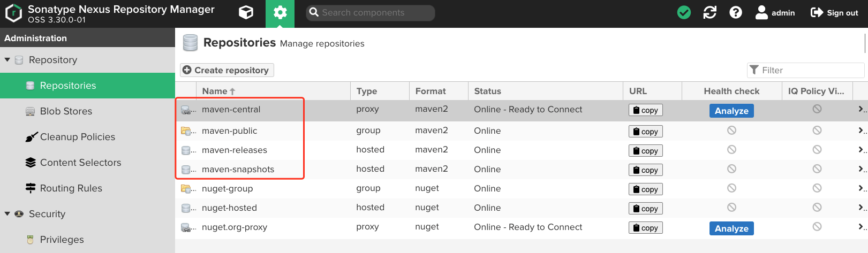
Task: Open the Browse cube icon in header
Action: tap(246, 13)
